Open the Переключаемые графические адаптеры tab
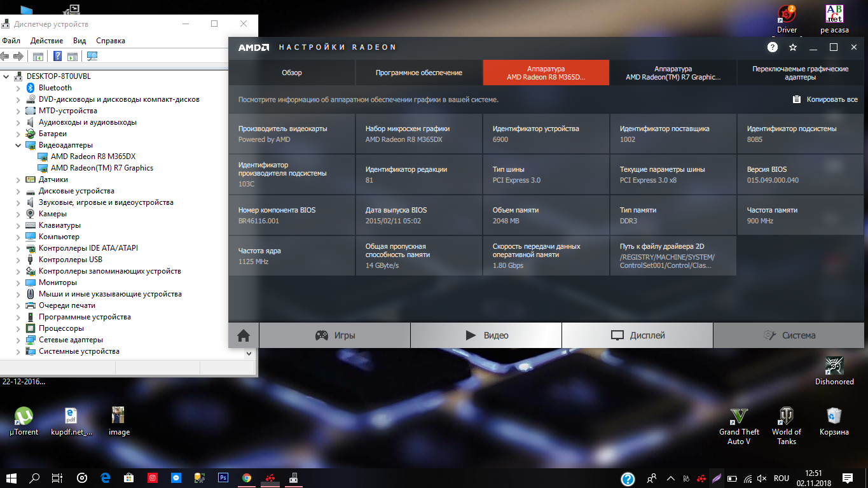This screenshot has width=868, height=488. (x=800, y=73)
